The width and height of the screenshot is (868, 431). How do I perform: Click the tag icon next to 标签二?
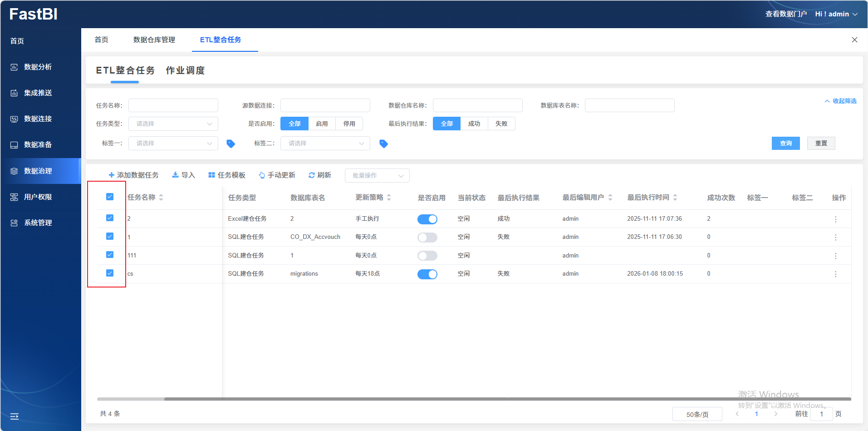[383, 144]
